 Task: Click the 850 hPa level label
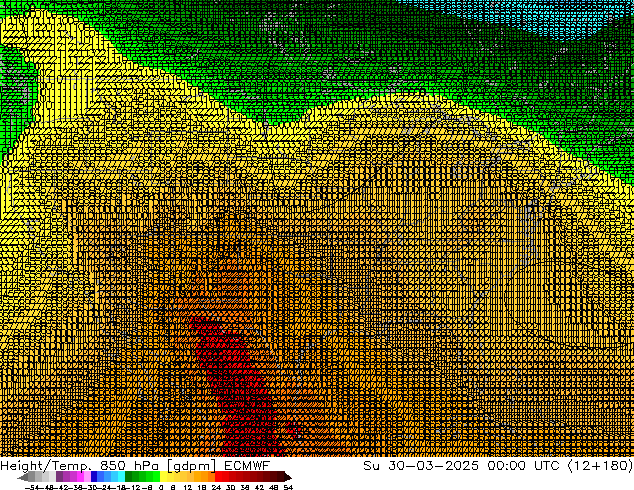[x=129, y=466]
